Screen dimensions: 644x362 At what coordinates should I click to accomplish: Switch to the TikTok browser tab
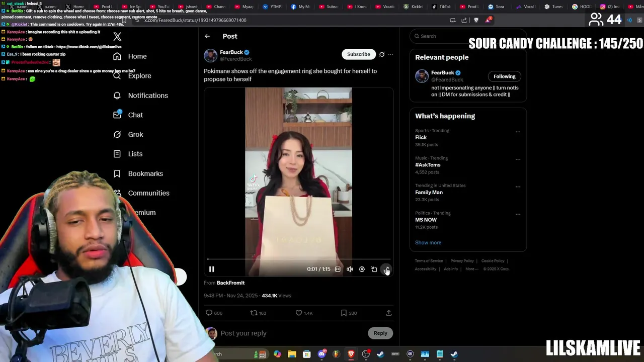441,7
